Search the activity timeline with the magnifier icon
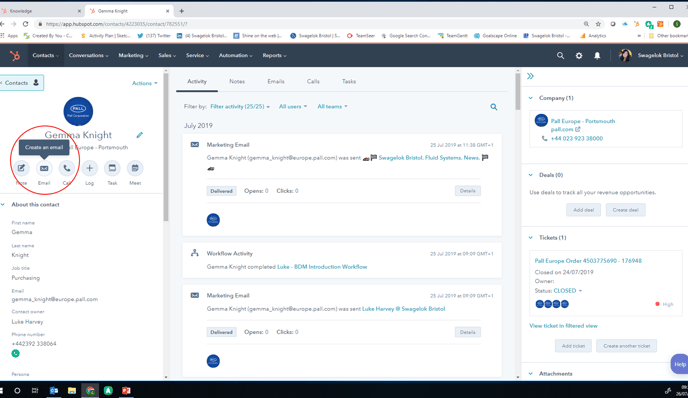 coord(494,107)
